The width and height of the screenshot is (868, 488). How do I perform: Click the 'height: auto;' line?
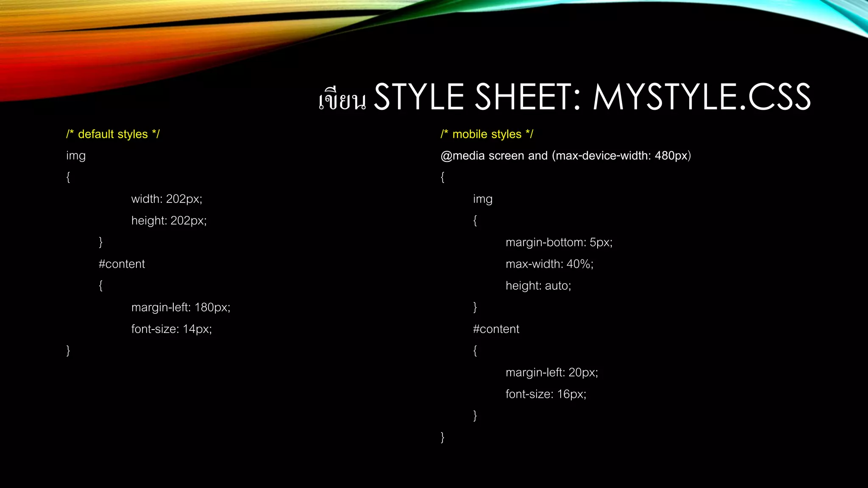pos(538,286)
